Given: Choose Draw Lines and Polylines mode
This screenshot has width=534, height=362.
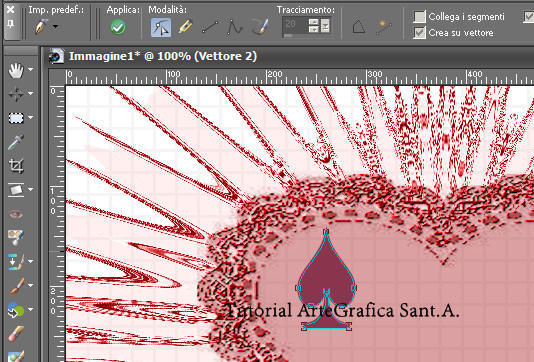Looking at the screenshot, I should pyautogui.click(x=210, y=27).
